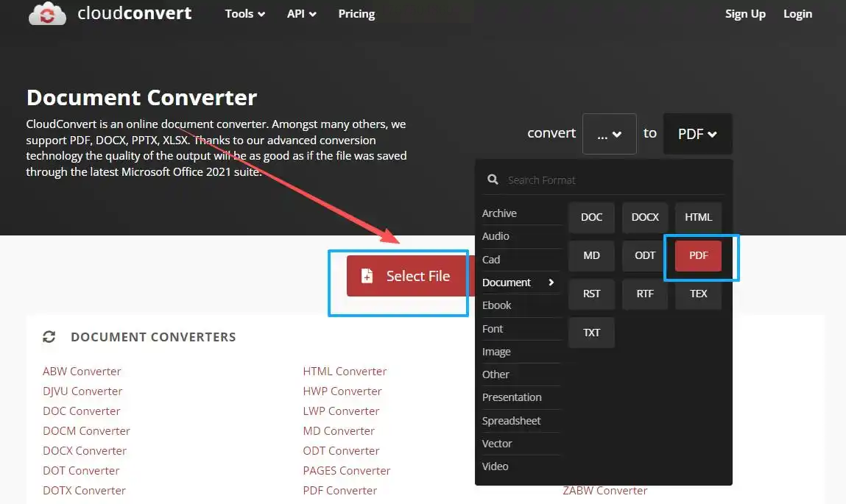846x504 pixels.
Task: Click the Login link
Action: point(797,14)
